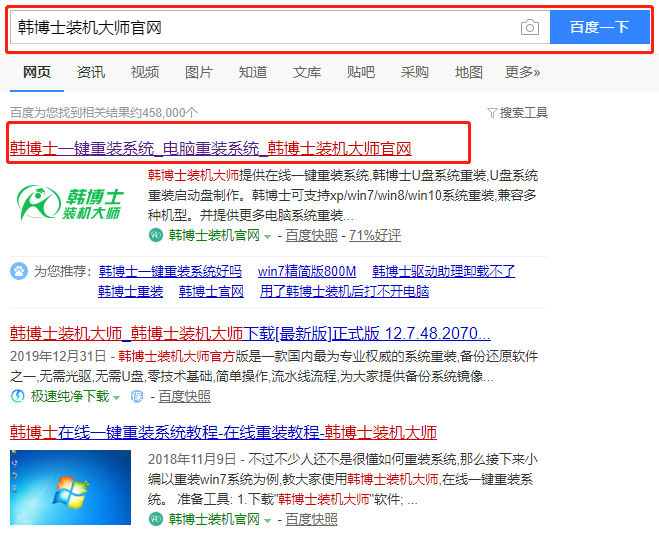
Task: Click the green icon before 极速纯净下载
Action: 18,397
